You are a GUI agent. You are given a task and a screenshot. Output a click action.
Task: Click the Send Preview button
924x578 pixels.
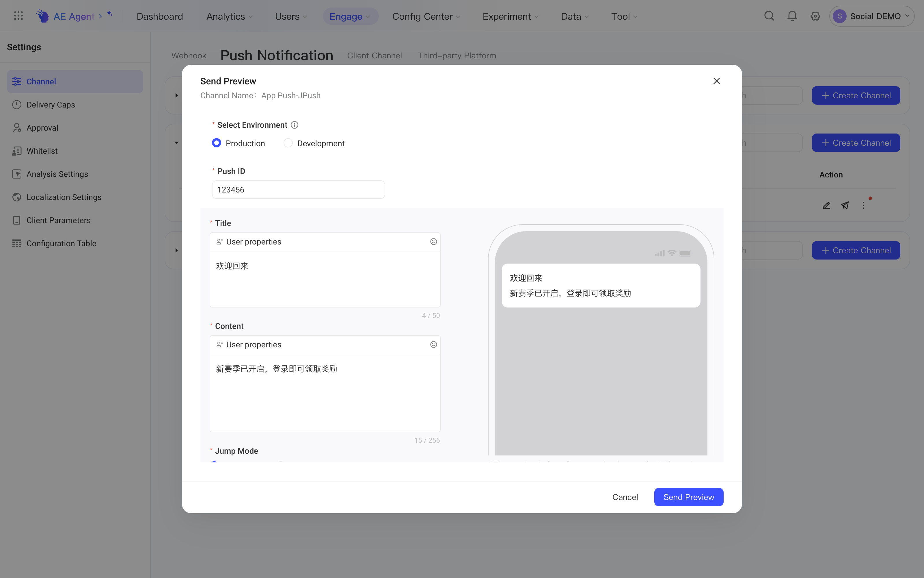[x=688, y=497]
